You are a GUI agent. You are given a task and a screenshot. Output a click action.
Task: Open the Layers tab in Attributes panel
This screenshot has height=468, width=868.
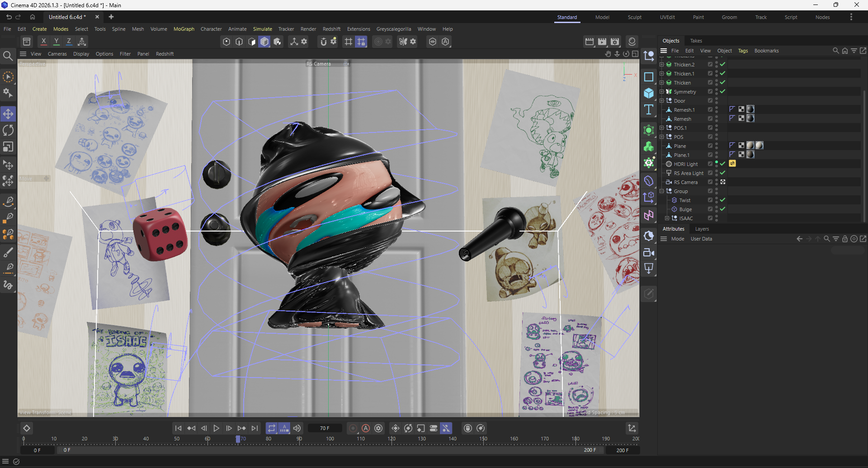click(x=702, y=229)
